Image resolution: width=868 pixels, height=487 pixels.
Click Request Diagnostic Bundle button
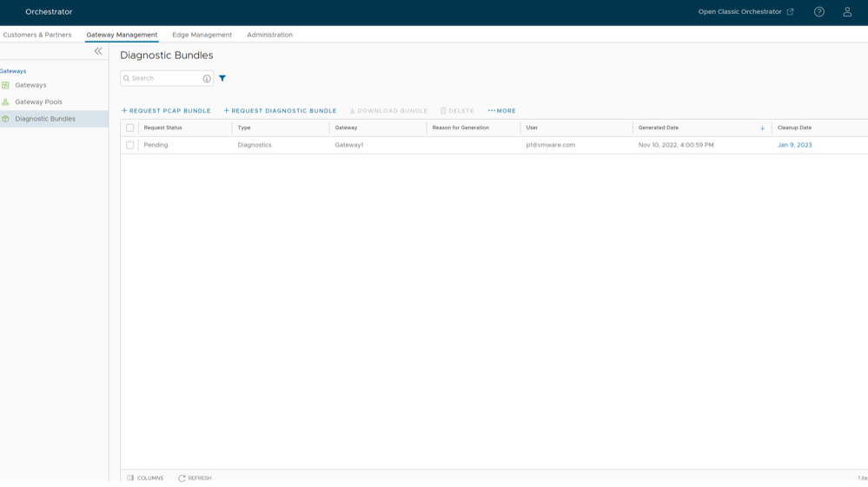[280, 111]
